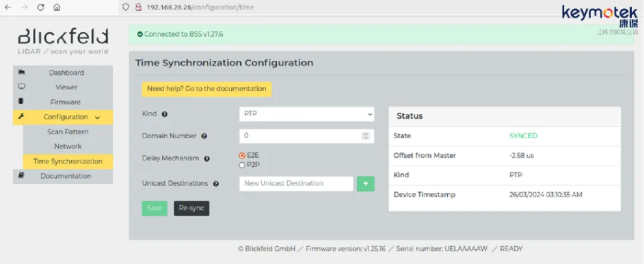This screenshot has width=644, height=264.
Task: Select the P2P delay mechanism
Action: (242, 165)
